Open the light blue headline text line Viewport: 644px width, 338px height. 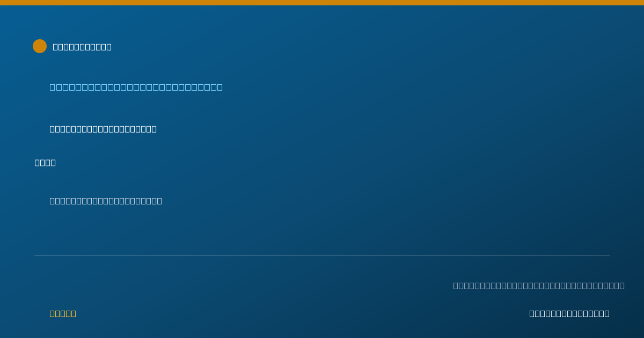coord(136,87)
